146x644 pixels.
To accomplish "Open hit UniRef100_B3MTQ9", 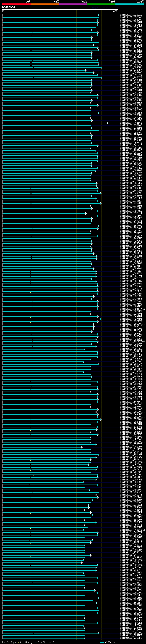I will (131, 387).
